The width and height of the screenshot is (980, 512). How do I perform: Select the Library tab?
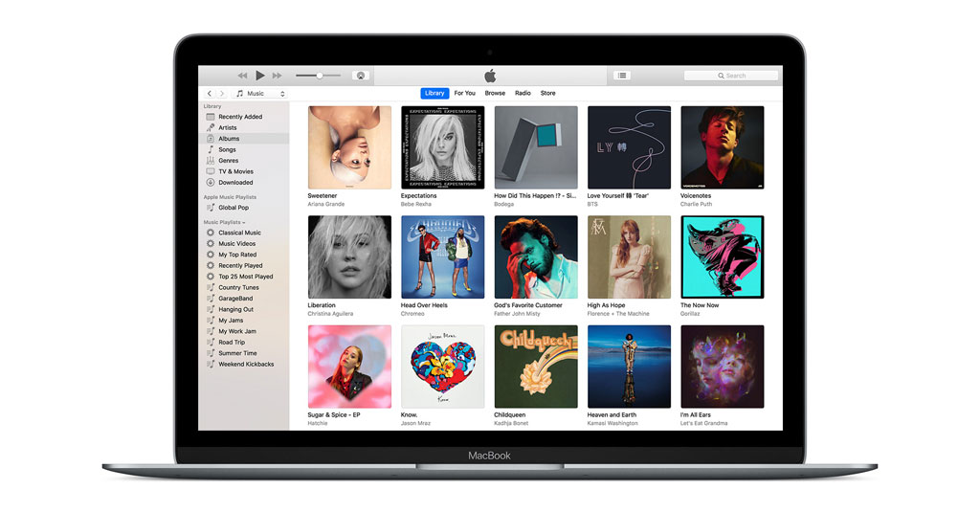(434, 93)
